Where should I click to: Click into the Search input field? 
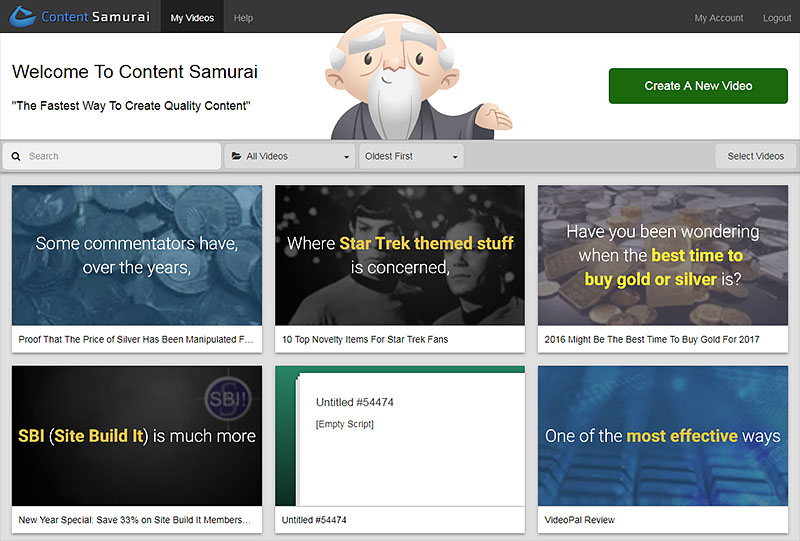point(112,156)
